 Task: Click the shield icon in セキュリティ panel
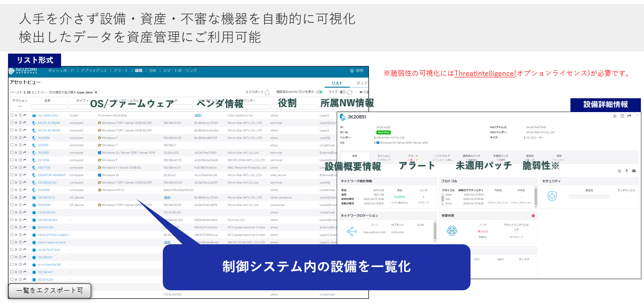552,196
